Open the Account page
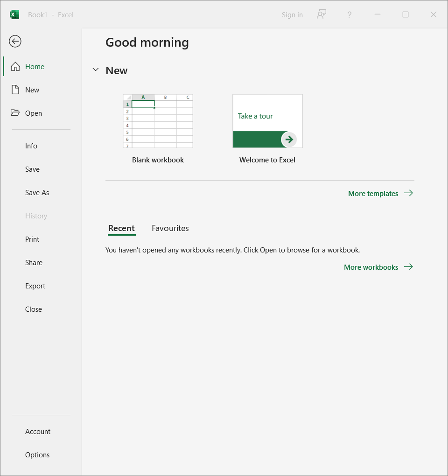Screen dimensions: 448x476 (x=38, y=431)
